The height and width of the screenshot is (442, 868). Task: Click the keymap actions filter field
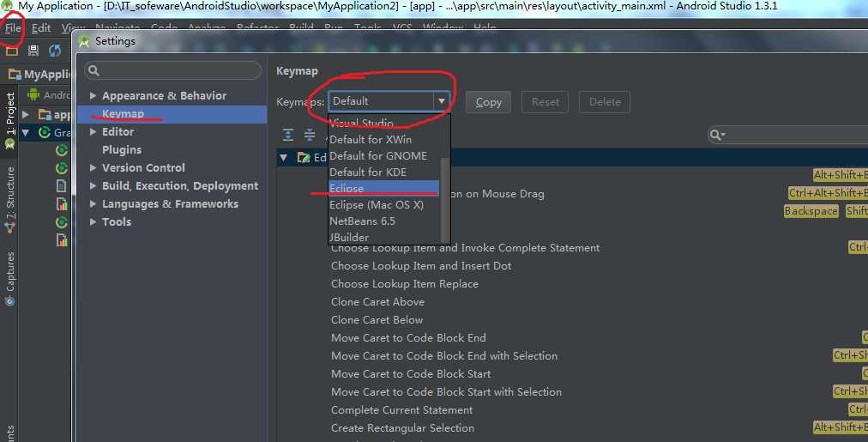pyautogui.click(x=787, y=135)
